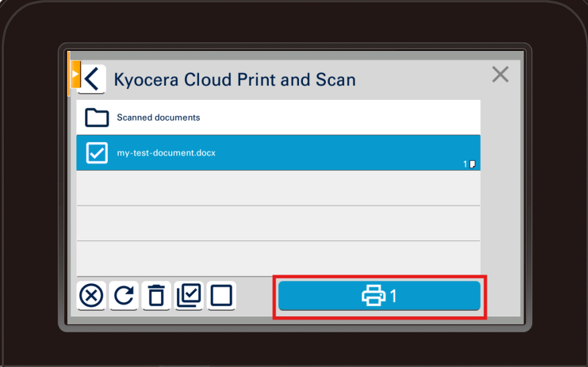Click the print job count number 1

(394, 296)
